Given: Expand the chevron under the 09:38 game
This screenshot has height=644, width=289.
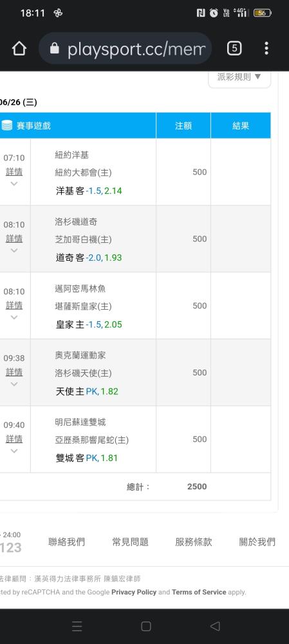Looking at the screenshot, I should (x=14, y=384).
